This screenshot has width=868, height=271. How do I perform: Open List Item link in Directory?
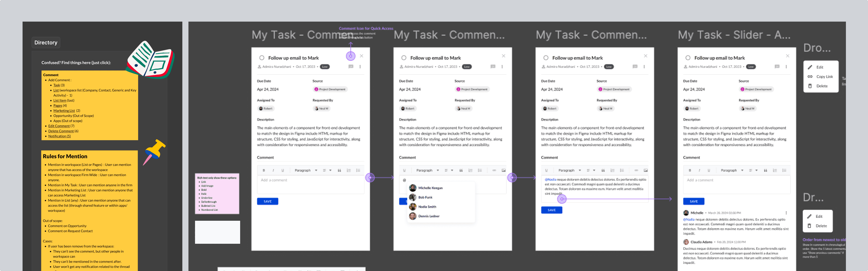pyautogui.click(x=60, y=100)
